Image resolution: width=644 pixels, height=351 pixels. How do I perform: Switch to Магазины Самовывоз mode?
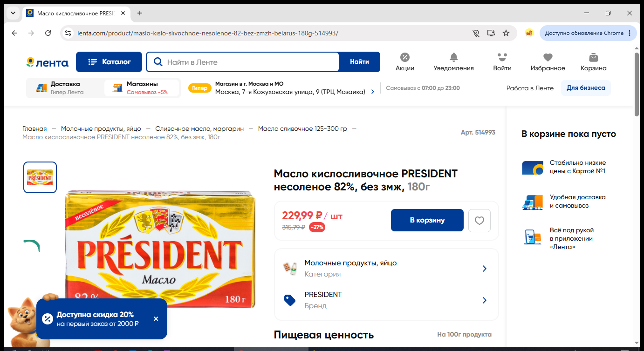142,88
